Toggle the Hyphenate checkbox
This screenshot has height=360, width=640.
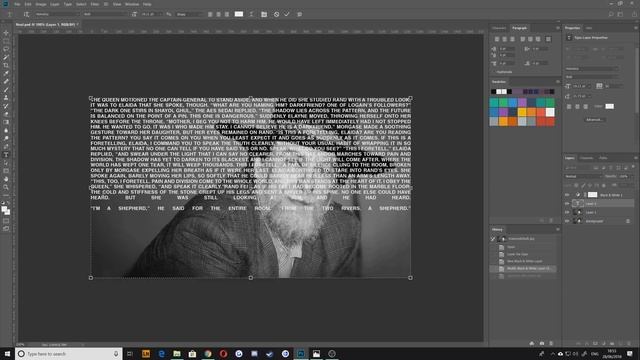[x=493, y=72]
